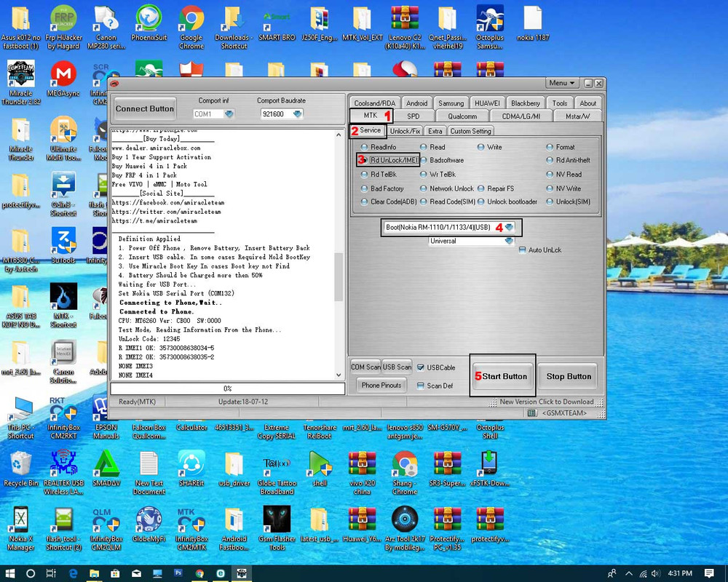The height and width of the screenshot is (582, 728).
Task: Switch to the MTK tab
Action: [370, 116]
